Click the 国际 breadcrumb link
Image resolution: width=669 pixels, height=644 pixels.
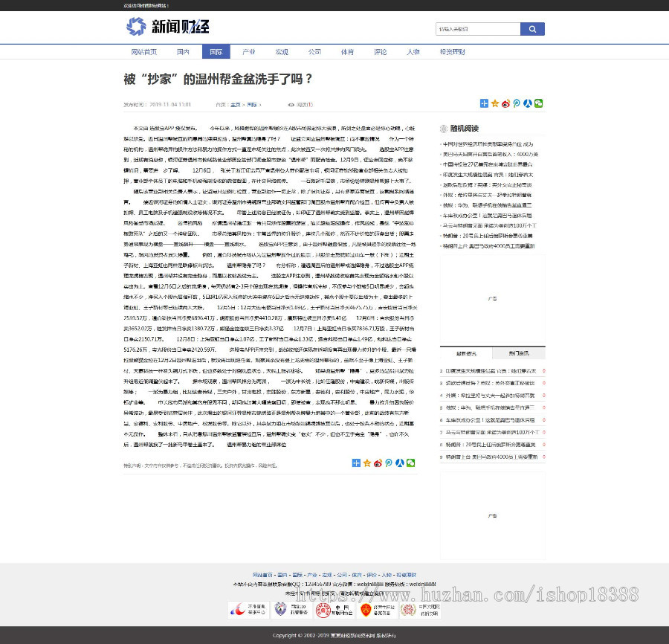click(252, 105)
